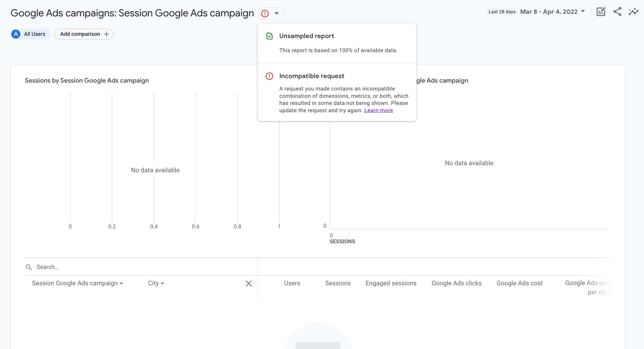Screen dimensions: 644x349
Task: Click the unsampled report green checkmark icon
Action: 270,36
